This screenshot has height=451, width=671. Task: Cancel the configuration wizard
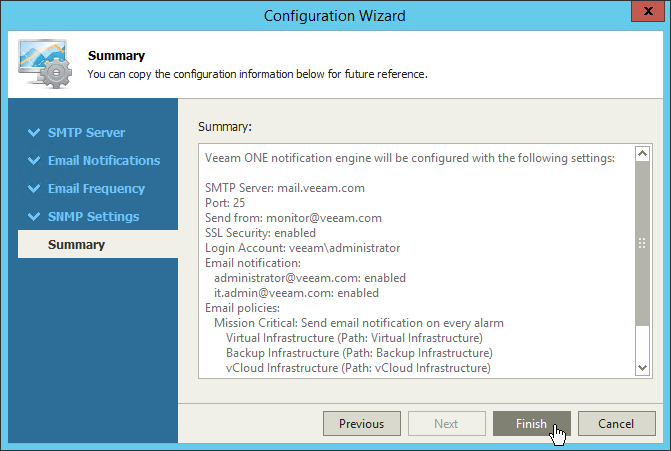coord(616,424)
